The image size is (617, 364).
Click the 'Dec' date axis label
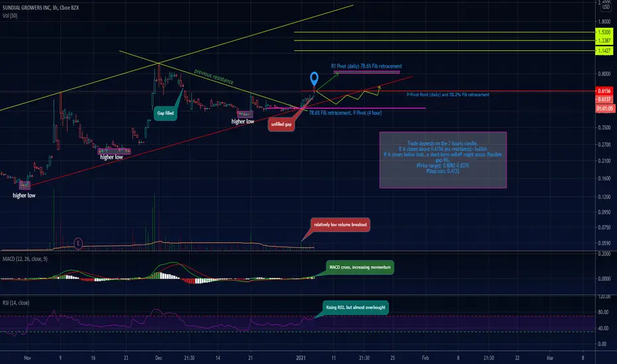(x=159, y=358)
